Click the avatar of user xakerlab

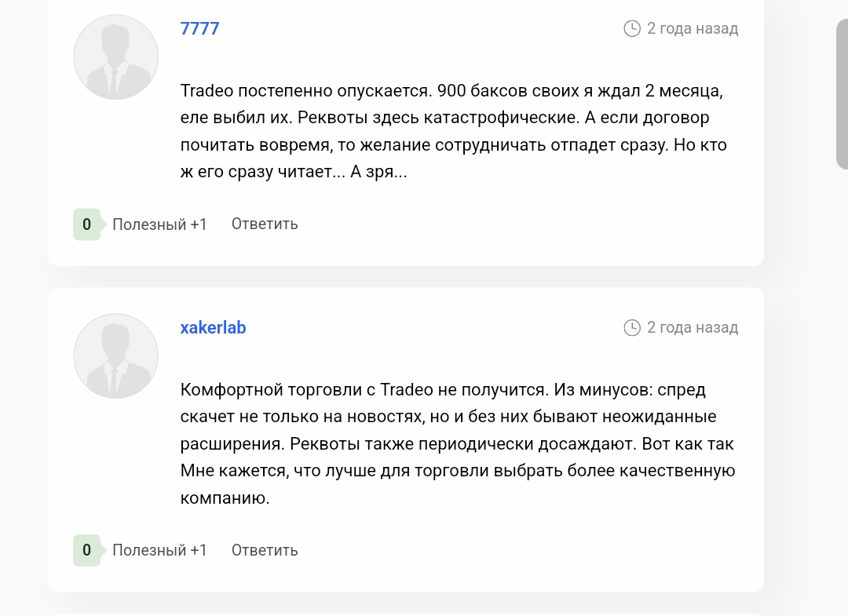coord(116,356)
